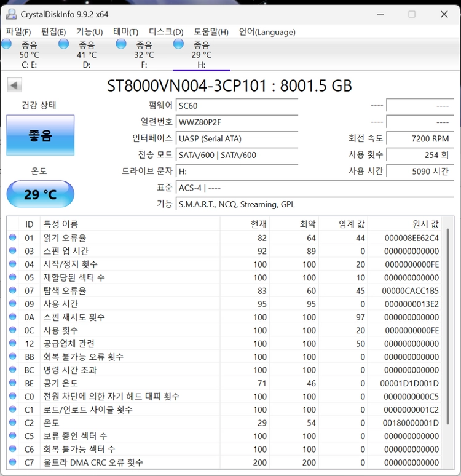The width and height of the screenshot is (461, 476).
Task: Select the H: disk tab at 29 °C
Action: pos(202,55)
